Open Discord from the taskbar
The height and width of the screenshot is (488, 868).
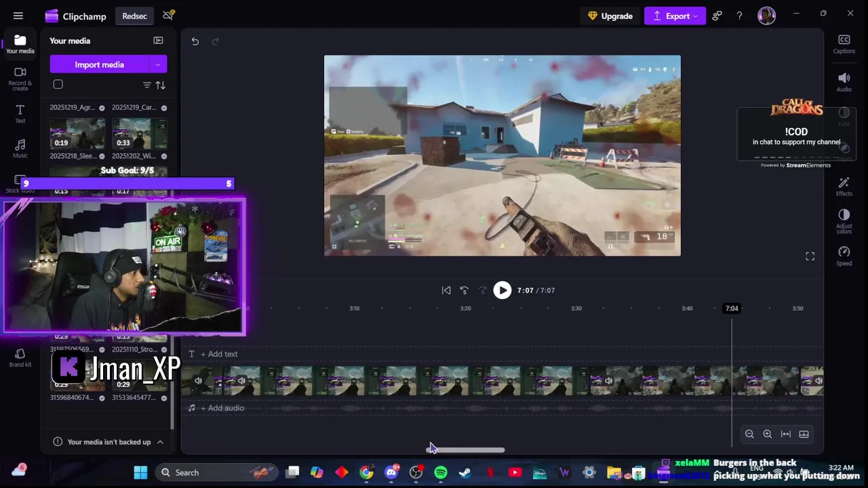tap(391, 472)
